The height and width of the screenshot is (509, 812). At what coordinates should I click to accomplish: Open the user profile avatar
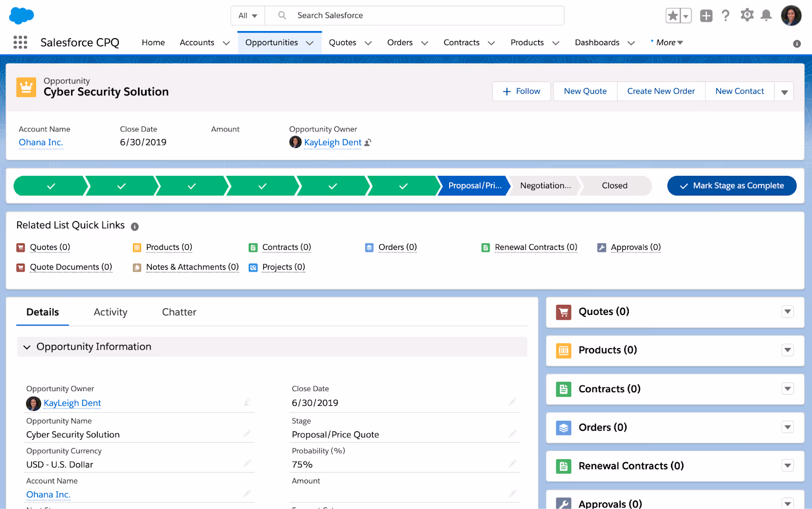coord(791,16)
